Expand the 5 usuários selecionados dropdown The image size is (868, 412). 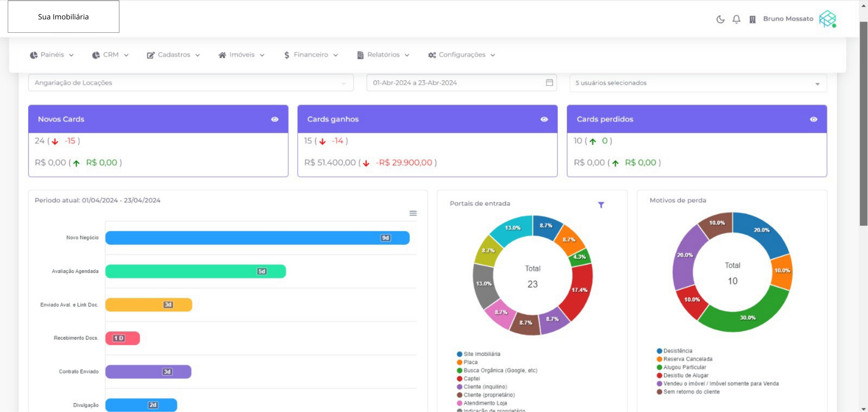(x=698, y=83)
